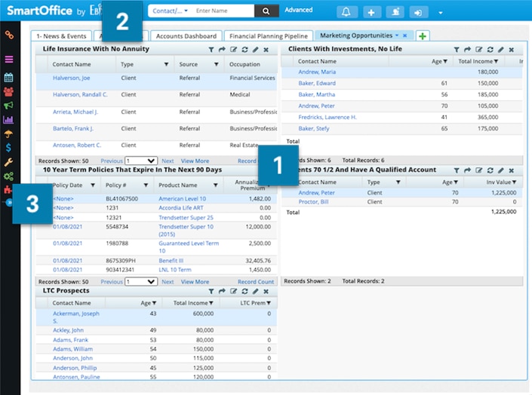
Task: Click View More in Life Insurance panel
Action: 195,161
